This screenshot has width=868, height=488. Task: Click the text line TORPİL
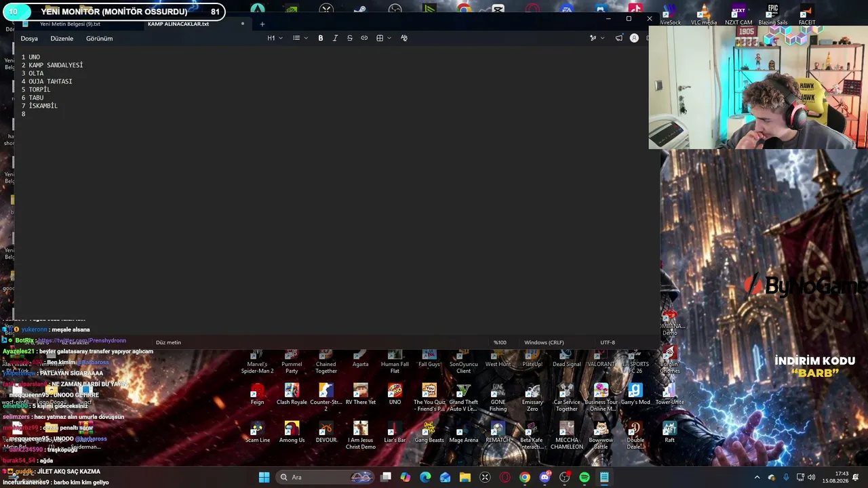point(39,89)
